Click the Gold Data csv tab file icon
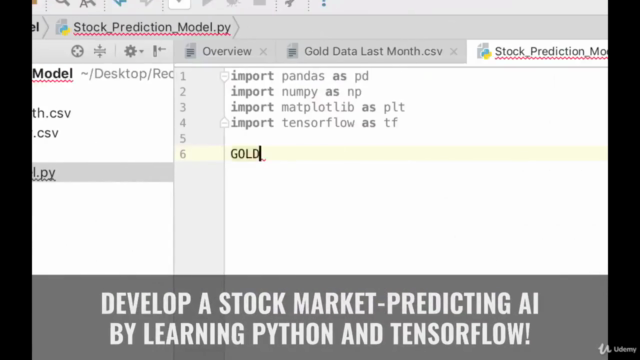This screenshot has height=360, width=640. point(292,51)
